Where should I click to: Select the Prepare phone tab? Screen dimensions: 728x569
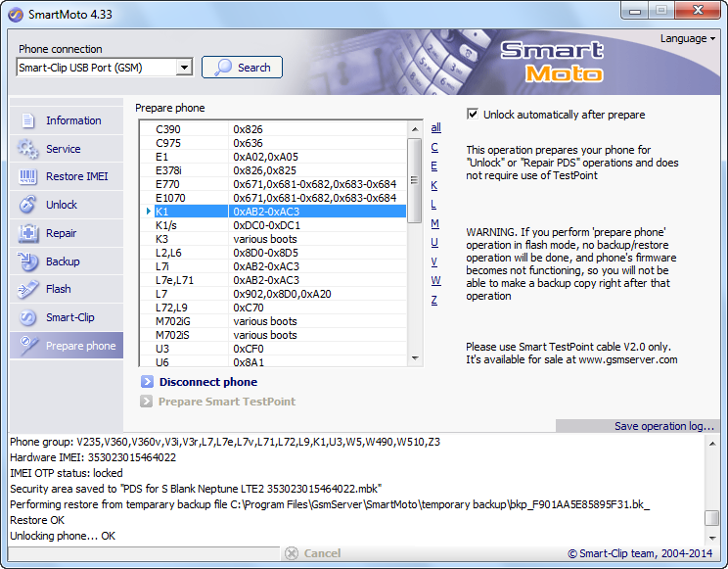tap(67, 346)
